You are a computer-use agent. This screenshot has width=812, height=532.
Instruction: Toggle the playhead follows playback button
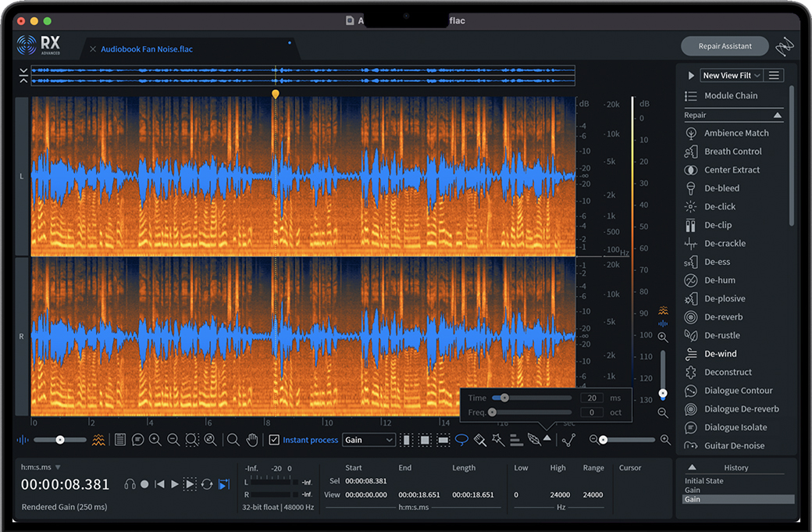(x=224, y=484)
